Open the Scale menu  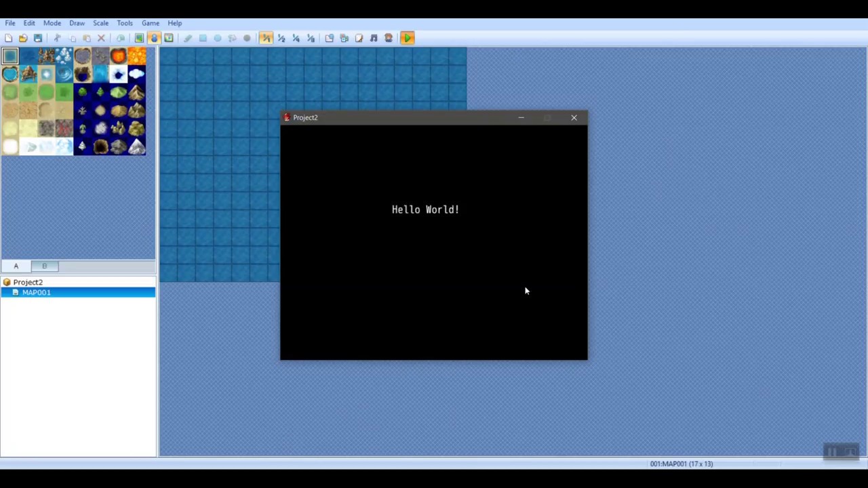tap(100, 23)
